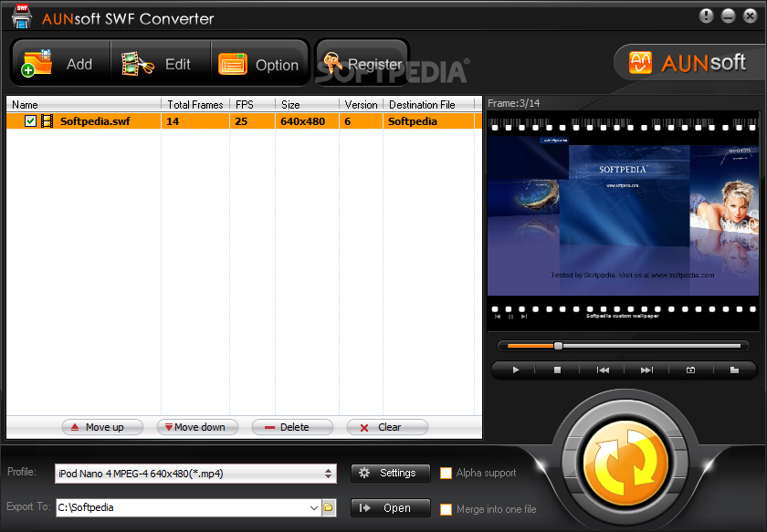Viewport: 767px width, 532px height.
Task: Open the export folder with Open button
Action: 391,507
